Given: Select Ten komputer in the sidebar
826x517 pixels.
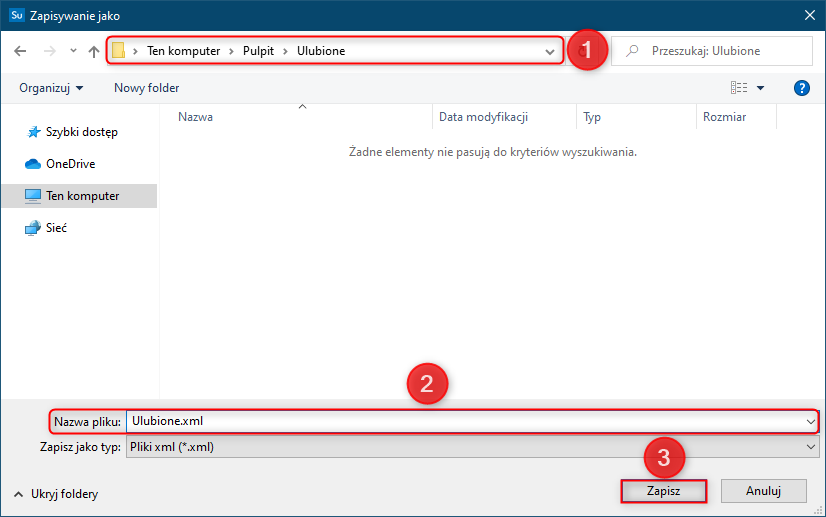Looking at the screenshot, I should [x=79, y=196].
